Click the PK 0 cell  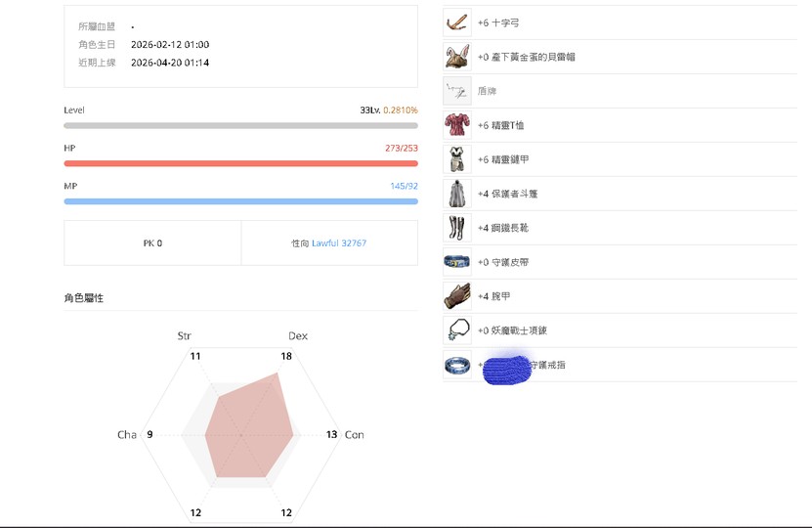pyautogui.click(x=152, y=242)
